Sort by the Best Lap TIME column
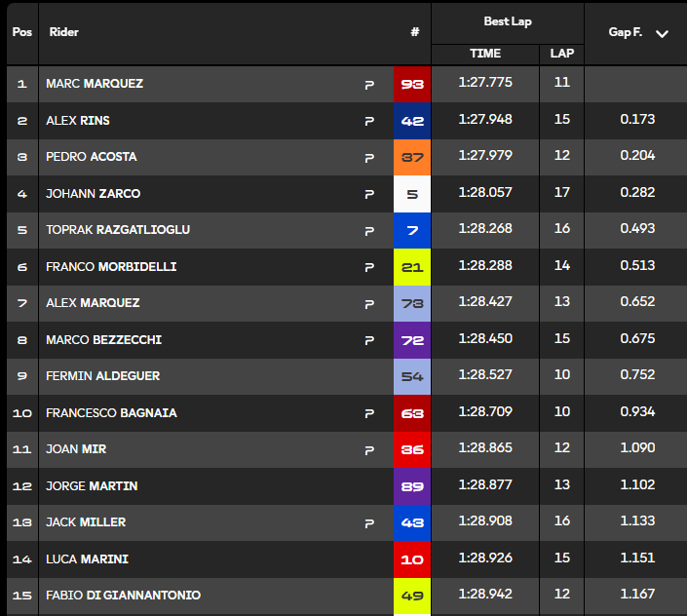 click(485, 54)
